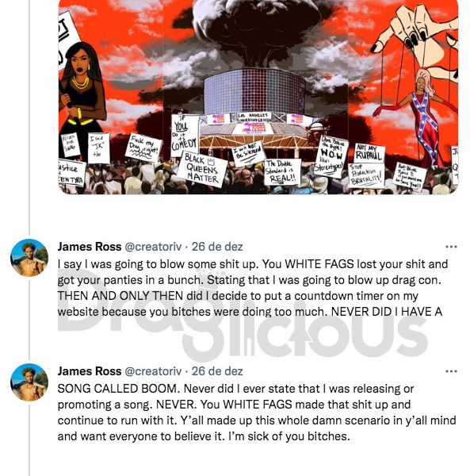
Task: Open the 26 de dez timestamp of the first tweet
Action: 217,247
